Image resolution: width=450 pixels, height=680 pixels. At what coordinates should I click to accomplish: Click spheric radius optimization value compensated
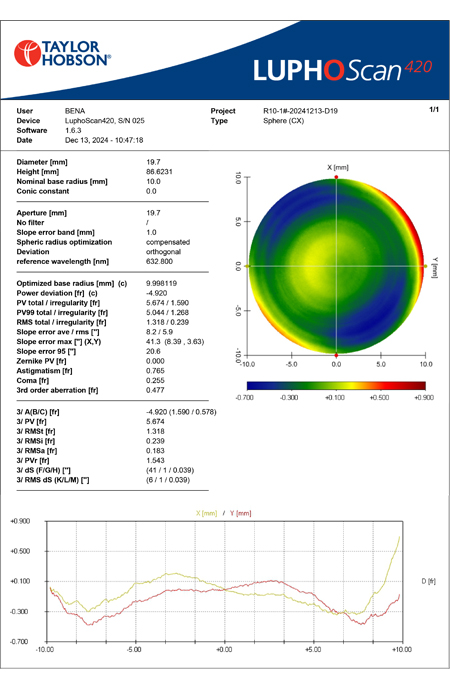coord(168,242)
